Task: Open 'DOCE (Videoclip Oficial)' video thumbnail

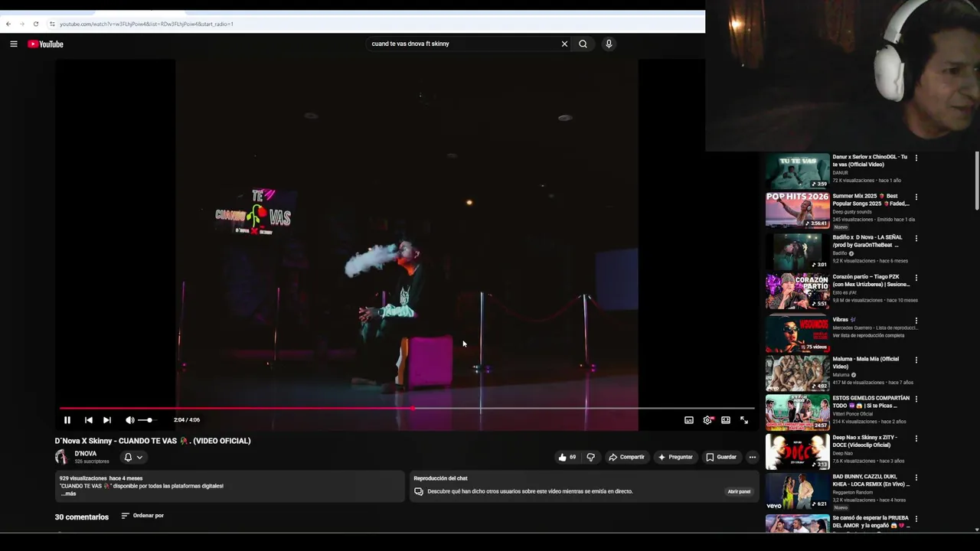Action: [797, 451]
